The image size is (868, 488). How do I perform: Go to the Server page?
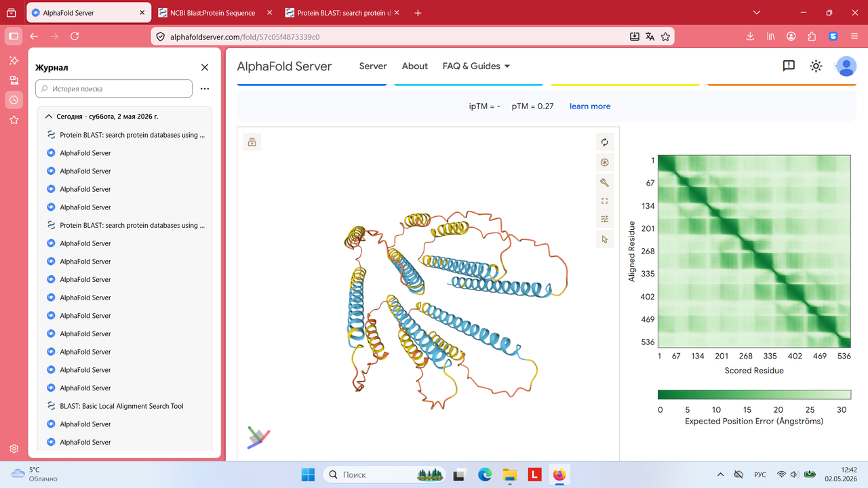pos(373,66)
